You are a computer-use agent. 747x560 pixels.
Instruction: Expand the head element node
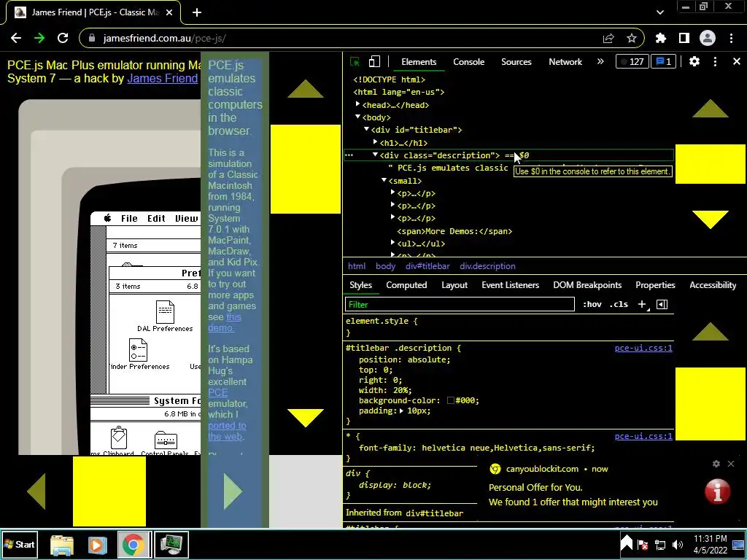pyautogui.click(x=357, y=104)
